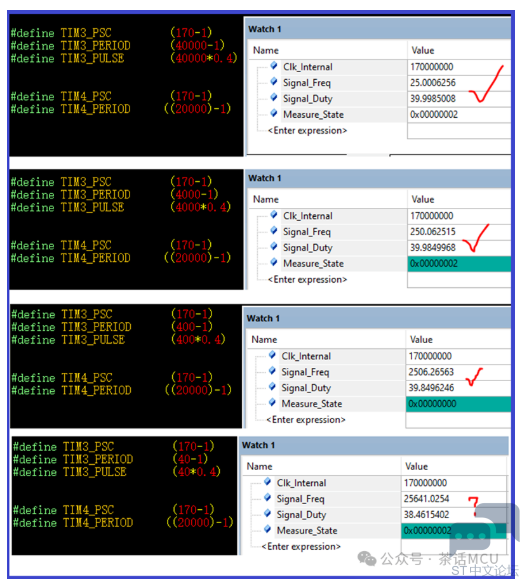The height and width of the screenshot is (586, 528).
Task: Click Measure_State icon in watch showing 25.0006256
Action: pyautogui.click(x=274, y=113)
